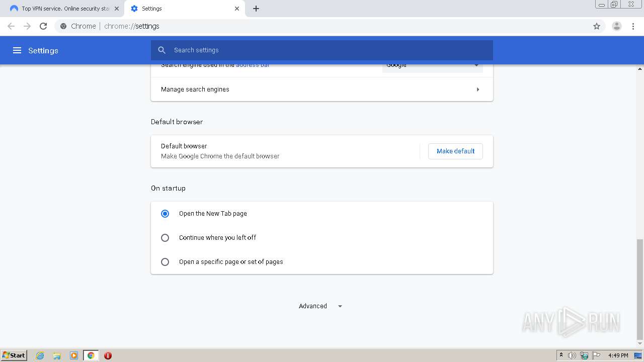Focus the Search settings field
The height and width of the screenshot is (362, 644).
pos(322,50)
